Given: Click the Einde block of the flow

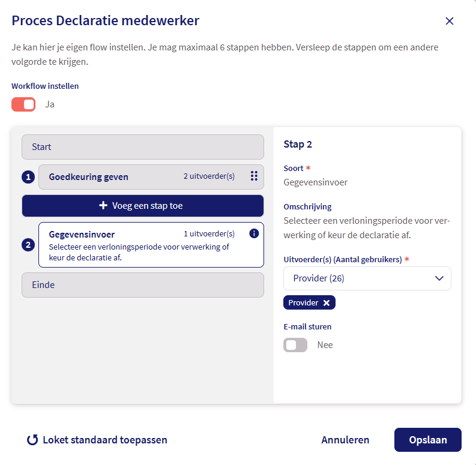Looking at the screenshot, I should [142, 285].
